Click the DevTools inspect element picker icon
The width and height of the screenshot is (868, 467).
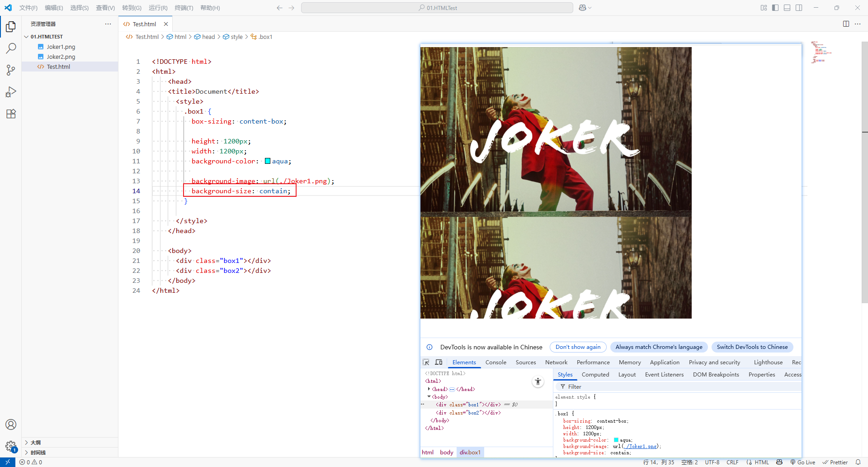pos(426,362)
